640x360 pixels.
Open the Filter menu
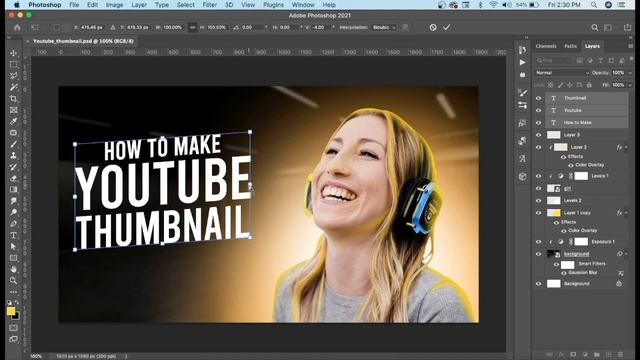tap(209, 5)
